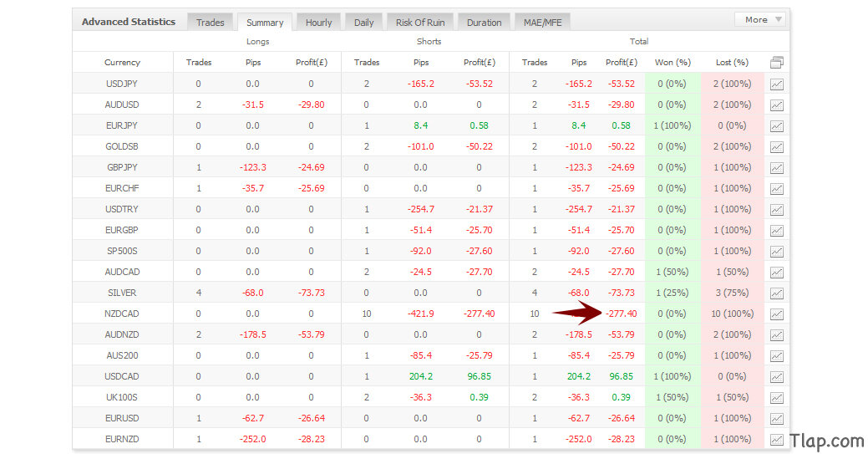Click the Total Profit(£) column header
Screen dimensions: 868x454
(621, 62)
